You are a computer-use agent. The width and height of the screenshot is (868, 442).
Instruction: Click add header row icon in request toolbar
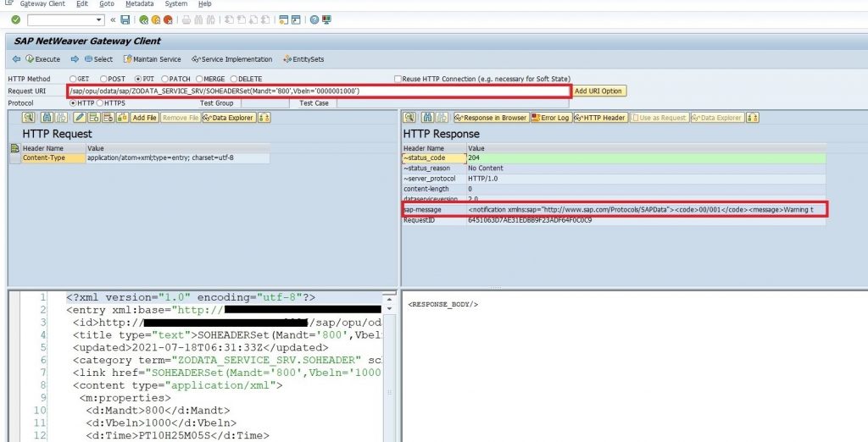[94, 118]
